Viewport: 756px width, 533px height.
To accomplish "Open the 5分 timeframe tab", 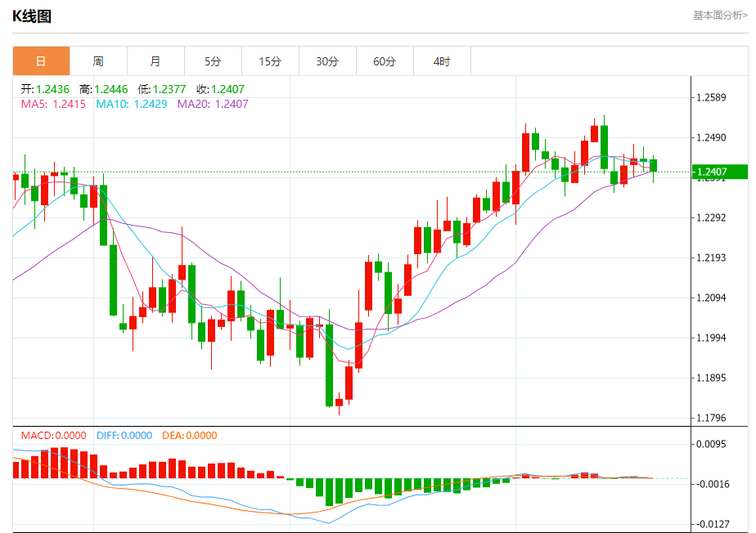I will click(x=213, y=61).
